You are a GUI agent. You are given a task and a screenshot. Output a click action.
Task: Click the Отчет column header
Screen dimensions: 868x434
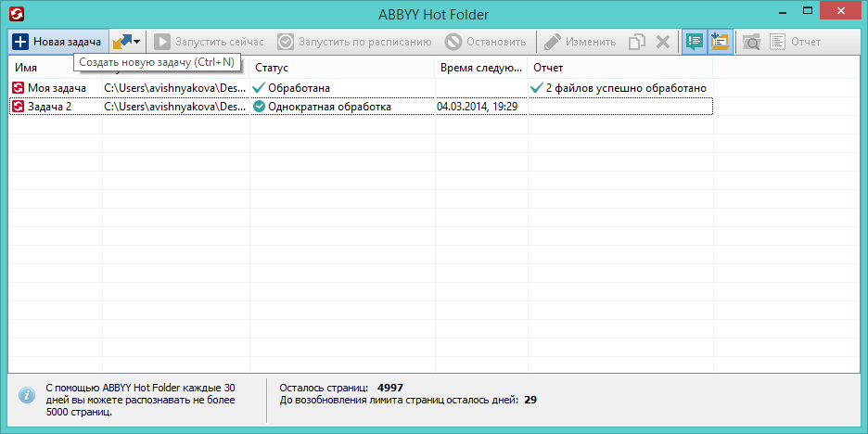pos(620,68)
